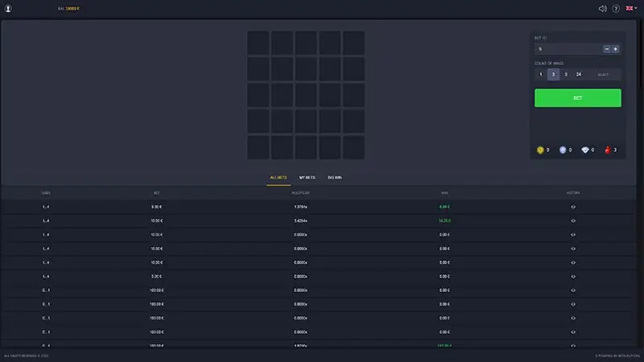Reveal the center cell of mines grid
644x362 pixels.
(306, 95)
